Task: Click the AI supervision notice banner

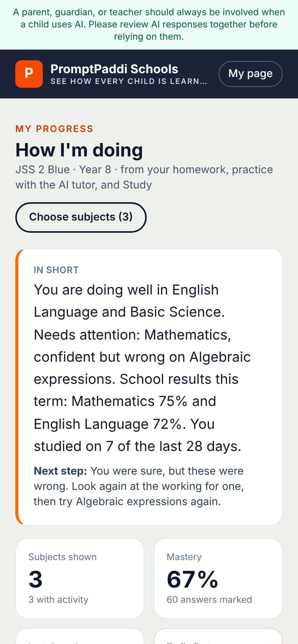Action: pos(149,24)
